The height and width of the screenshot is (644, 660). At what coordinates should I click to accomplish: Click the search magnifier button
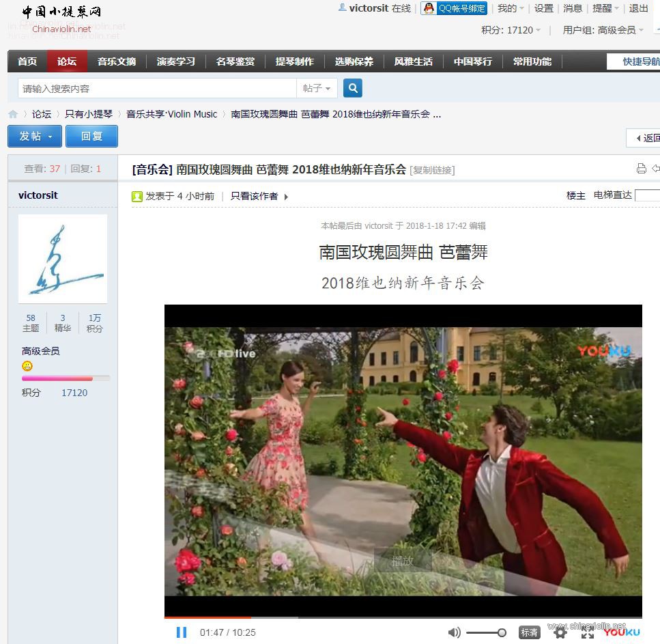pos(353,88)
